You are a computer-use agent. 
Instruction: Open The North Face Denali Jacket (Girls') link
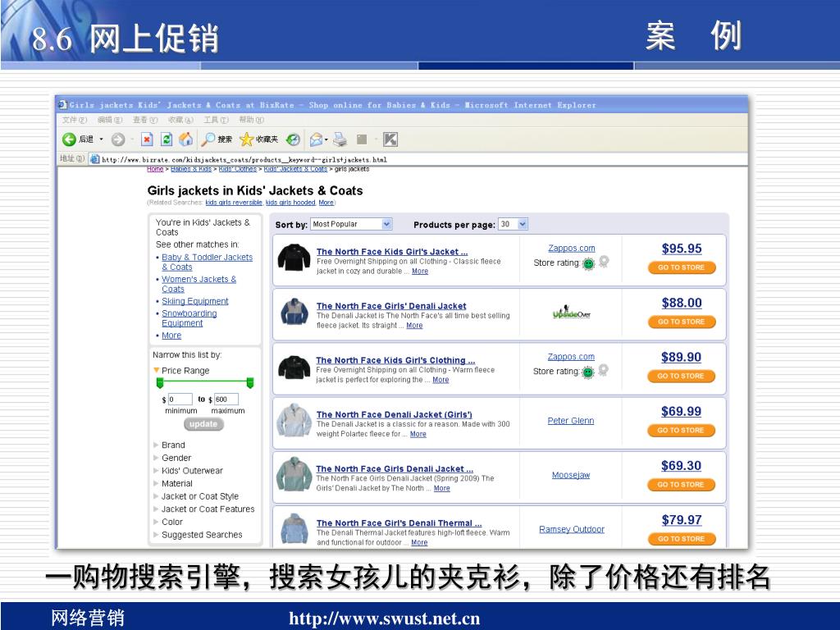pyautogui.click(x=395, y=414)
